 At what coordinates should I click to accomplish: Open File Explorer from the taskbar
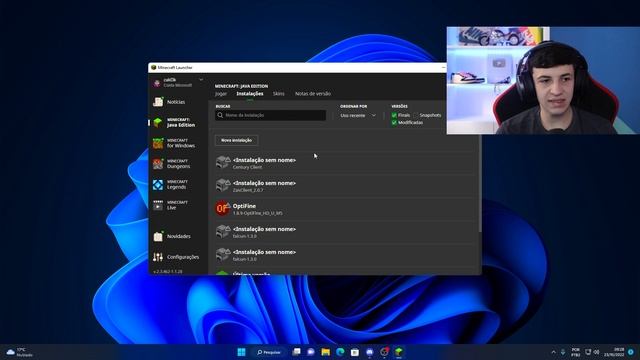pyautogui.click(x=325, y=352)
